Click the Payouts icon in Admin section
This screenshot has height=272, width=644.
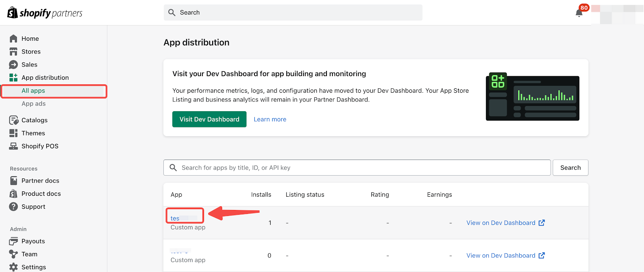tap(13, 241)
